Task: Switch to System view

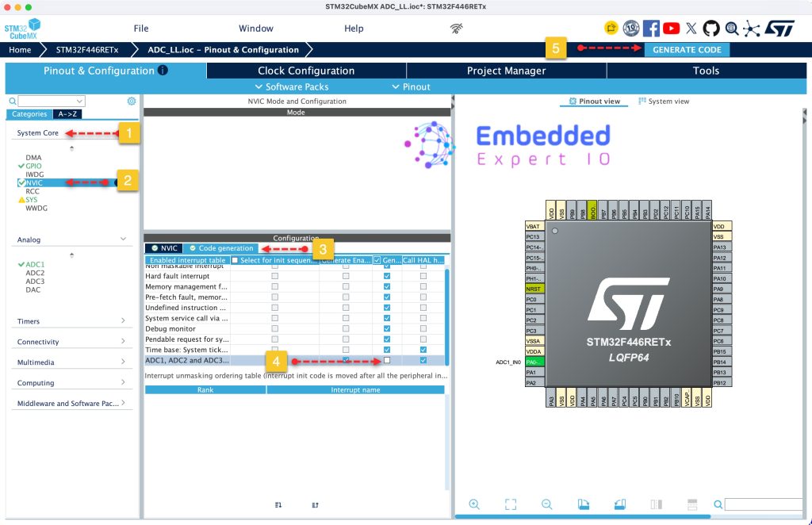Action: coord(664,101)
